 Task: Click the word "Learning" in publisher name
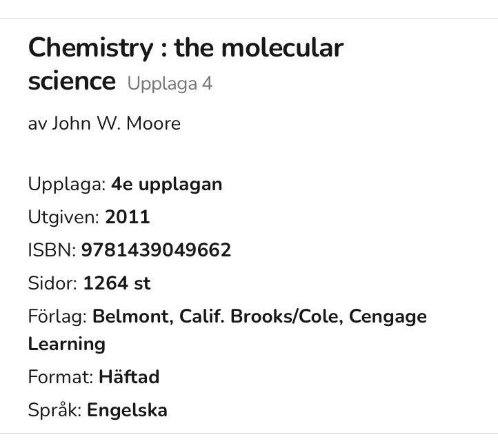coord(66,344)
